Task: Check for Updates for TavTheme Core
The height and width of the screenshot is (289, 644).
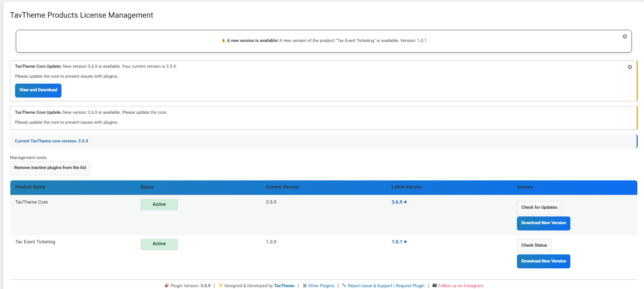Action: pyautogui.click(x=539, y=208)
